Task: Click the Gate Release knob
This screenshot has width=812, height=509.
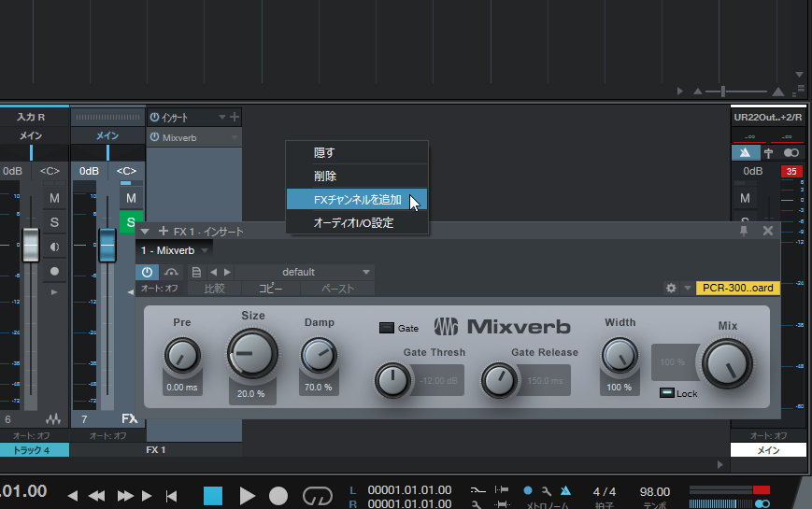Action: (x=499, y=380)
